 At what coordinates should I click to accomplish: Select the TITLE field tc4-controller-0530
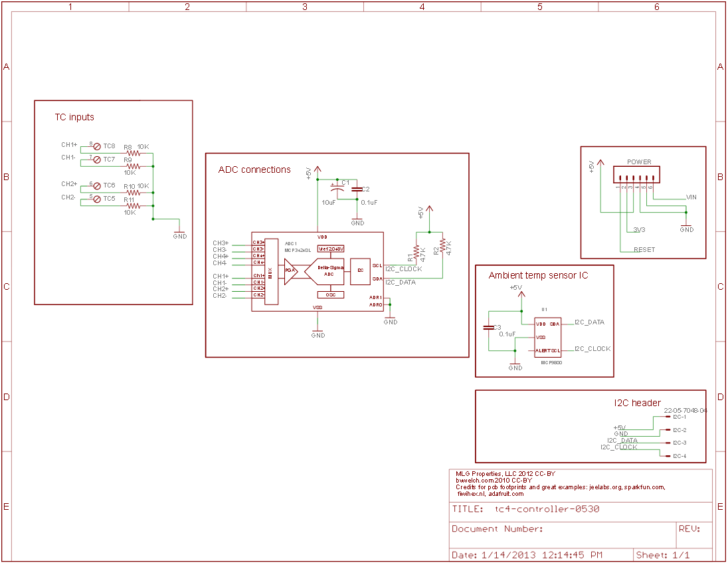coord(581,509)
